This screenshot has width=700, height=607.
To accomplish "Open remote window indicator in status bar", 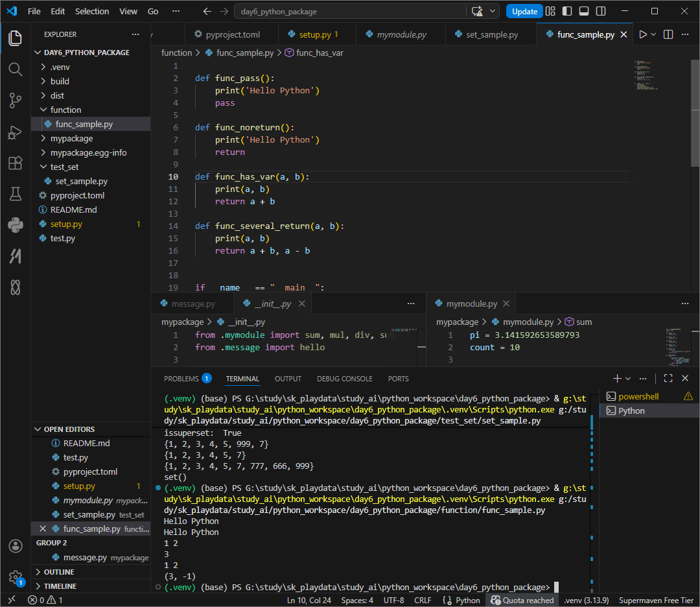I will coord(12,600).
